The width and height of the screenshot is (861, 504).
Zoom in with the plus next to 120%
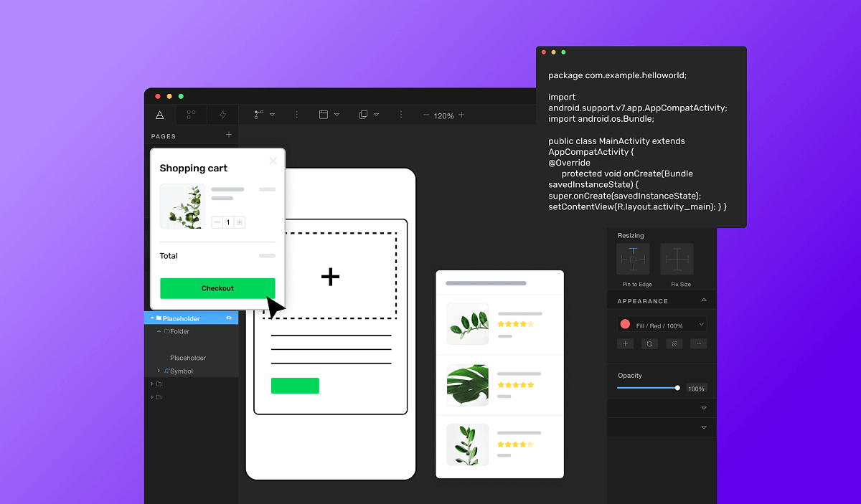coord(461,115)
